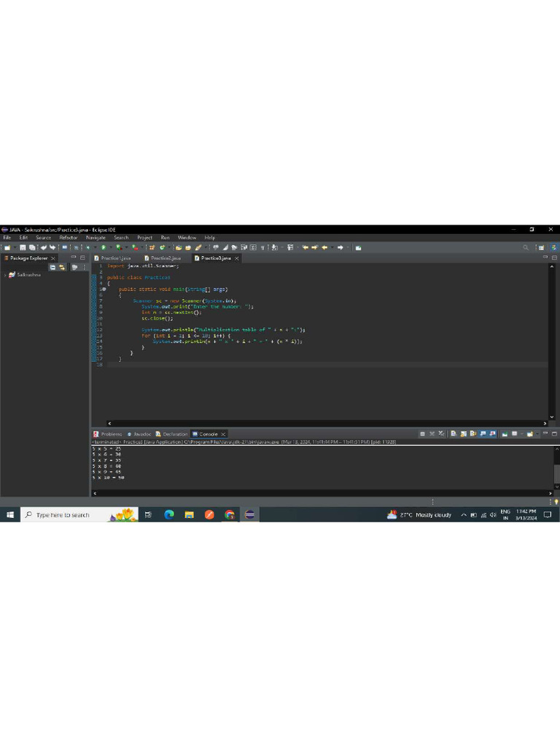Open the Help menu
This screenshot has width=560, height=747.
tap(210, 238)
